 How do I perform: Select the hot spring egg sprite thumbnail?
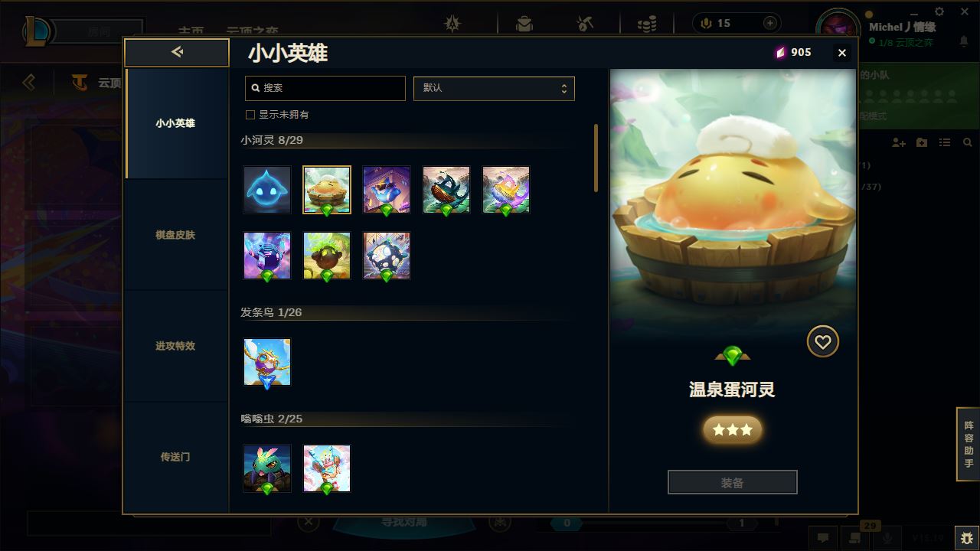(x=327, y=190)
